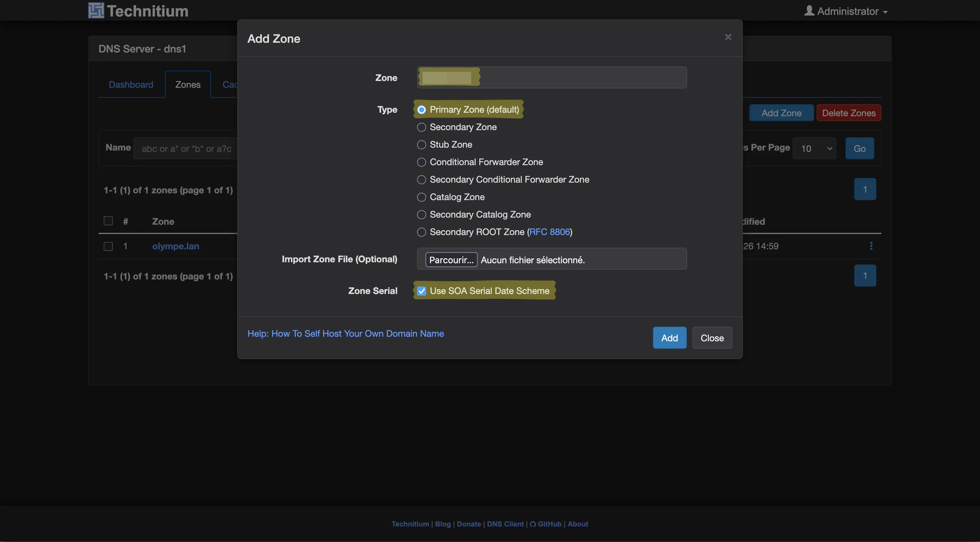Click top pagination page 1 button
The height and width of the screenshot is (542, 980).
865,189
